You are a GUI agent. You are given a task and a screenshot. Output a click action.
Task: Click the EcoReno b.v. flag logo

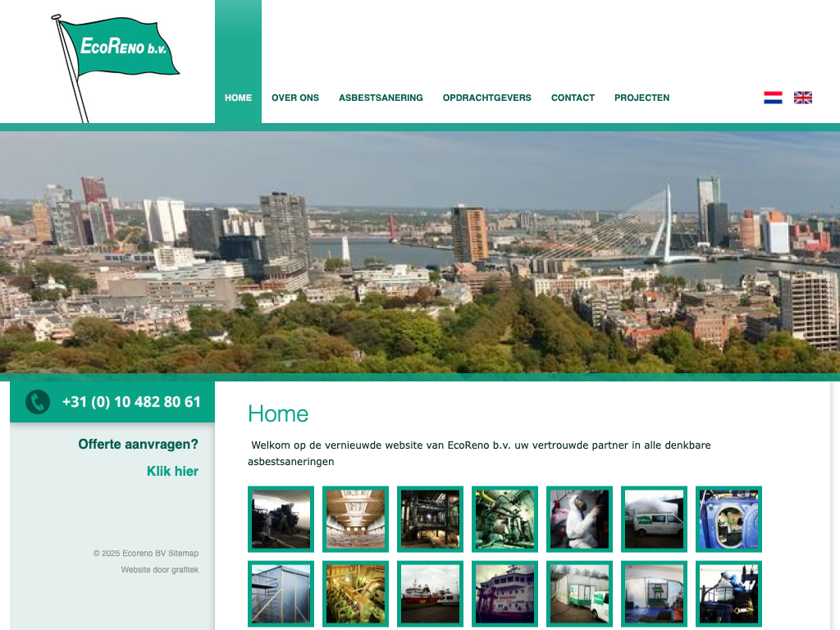click(x=115, y=67)
